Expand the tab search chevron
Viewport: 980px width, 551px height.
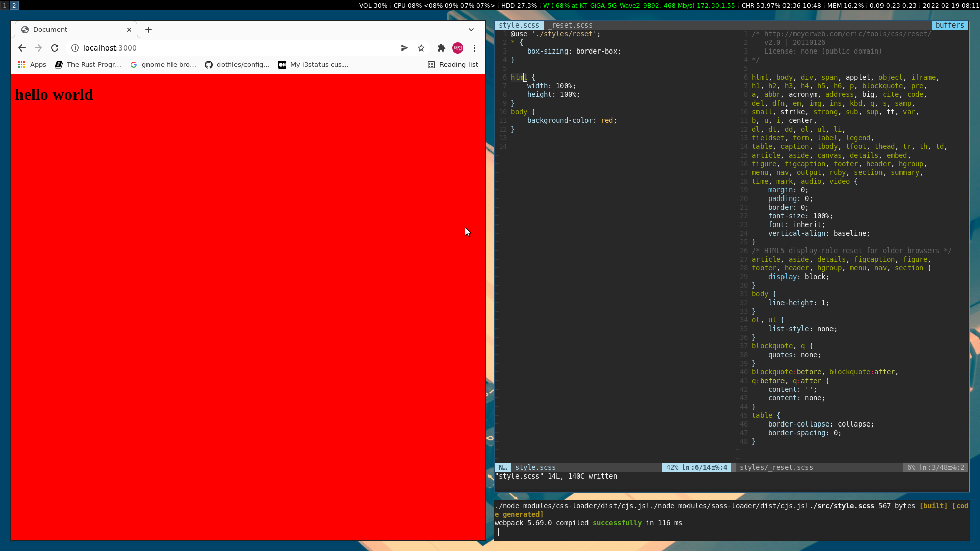pyautogui.click(x=471, y=30)
